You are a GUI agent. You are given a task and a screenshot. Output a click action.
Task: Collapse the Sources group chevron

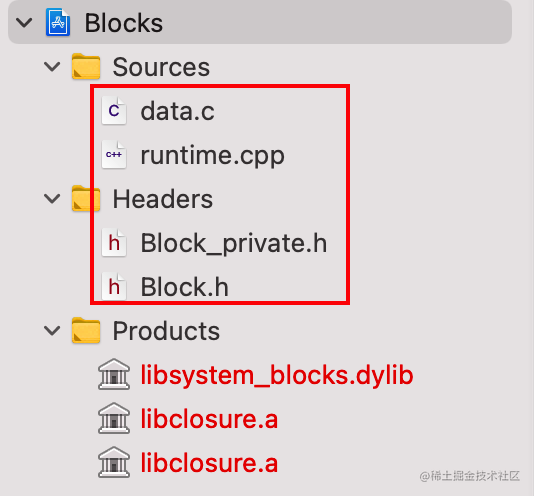(52, 66)
